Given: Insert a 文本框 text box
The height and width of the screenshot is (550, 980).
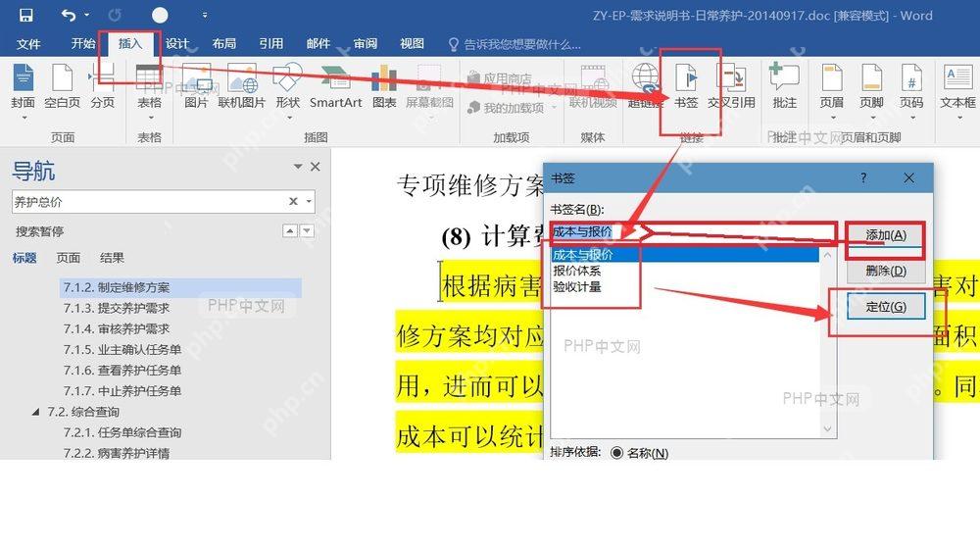Looking at the screenshot, I should pyautogui.click(x=958, y=90).
